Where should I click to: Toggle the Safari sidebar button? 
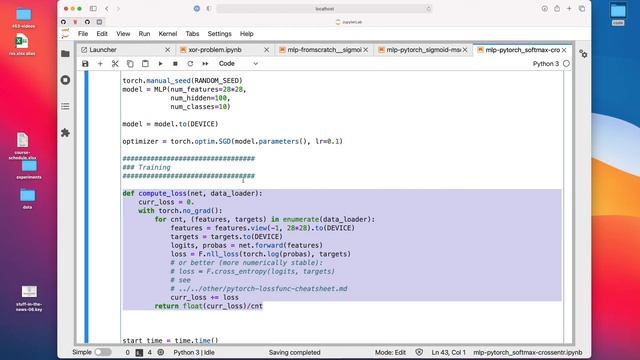(93, 9)
